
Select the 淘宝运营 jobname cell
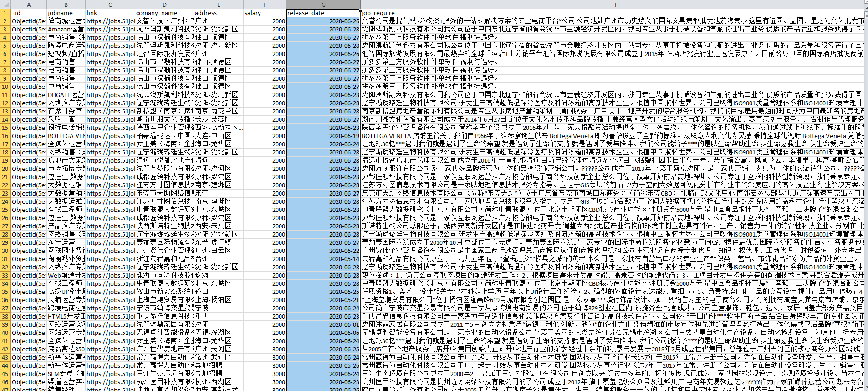tap(66, 242)
